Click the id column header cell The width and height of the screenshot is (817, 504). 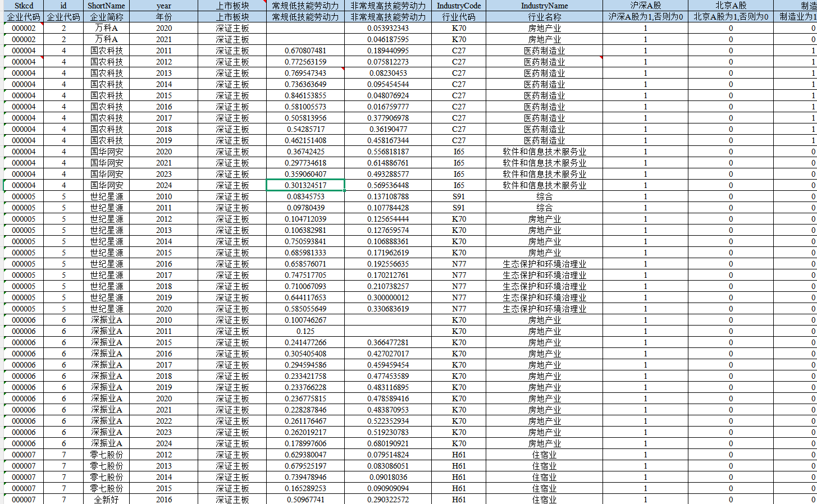(x=63, y=6)
